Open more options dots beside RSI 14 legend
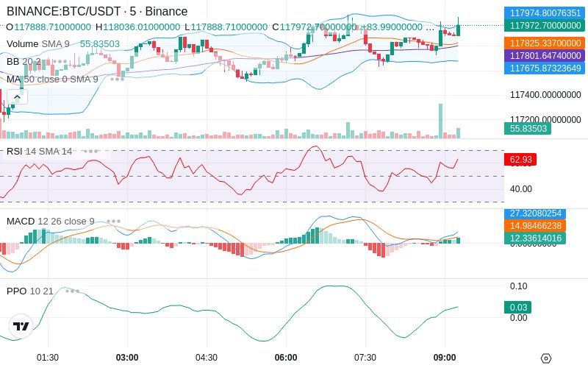Screen dimensions: 588x368 (x=91, y=152)
